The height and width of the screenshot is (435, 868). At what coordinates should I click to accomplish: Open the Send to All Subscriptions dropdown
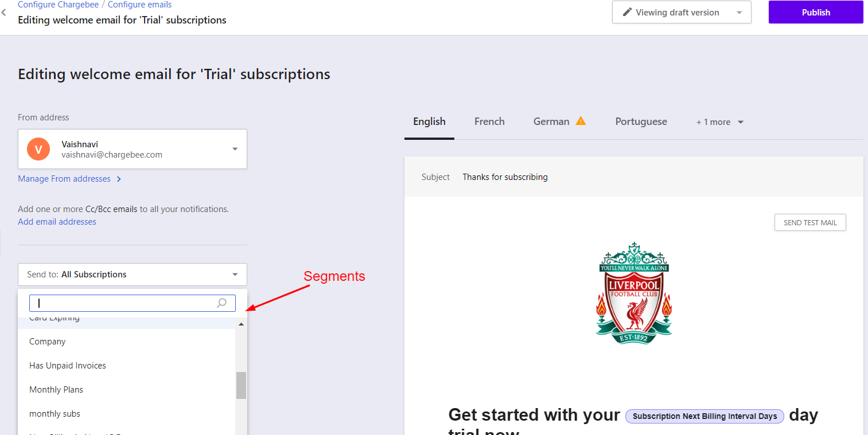133,275
